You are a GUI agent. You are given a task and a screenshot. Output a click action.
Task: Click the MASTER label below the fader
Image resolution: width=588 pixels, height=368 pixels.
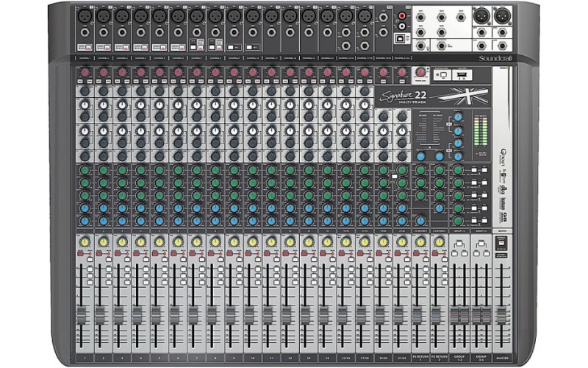point(502,358)
